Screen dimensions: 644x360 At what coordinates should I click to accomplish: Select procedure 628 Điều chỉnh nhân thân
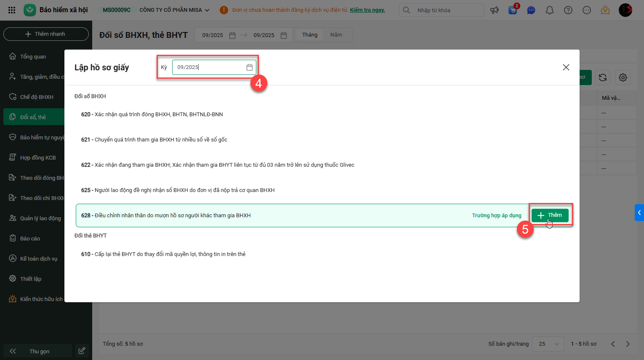324,216
